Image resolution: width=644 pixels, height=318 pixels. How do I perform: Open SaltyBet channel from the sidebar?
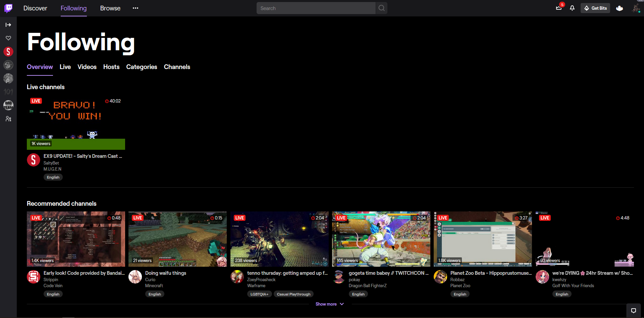point(8,52)
